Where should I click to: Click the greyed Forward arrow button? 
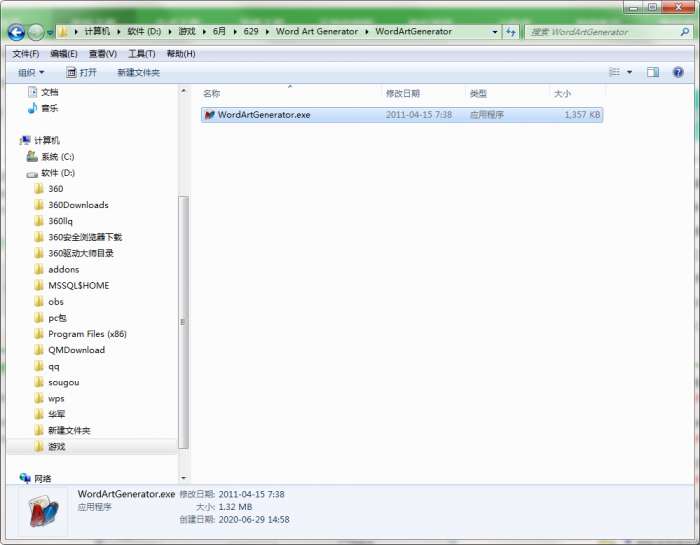point(36,32)
